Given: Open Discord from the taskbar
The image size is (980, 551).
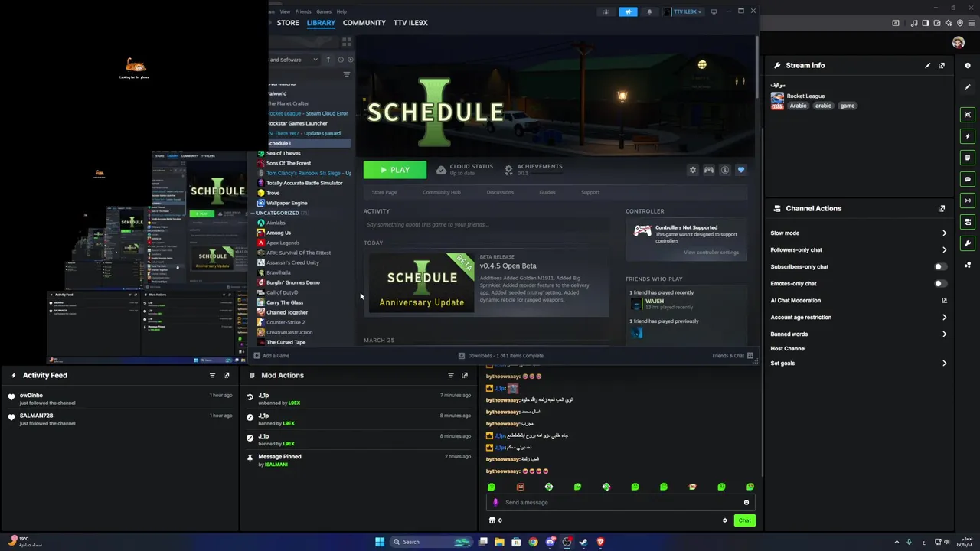Looking at the screenshot, I should pos(550,542).
